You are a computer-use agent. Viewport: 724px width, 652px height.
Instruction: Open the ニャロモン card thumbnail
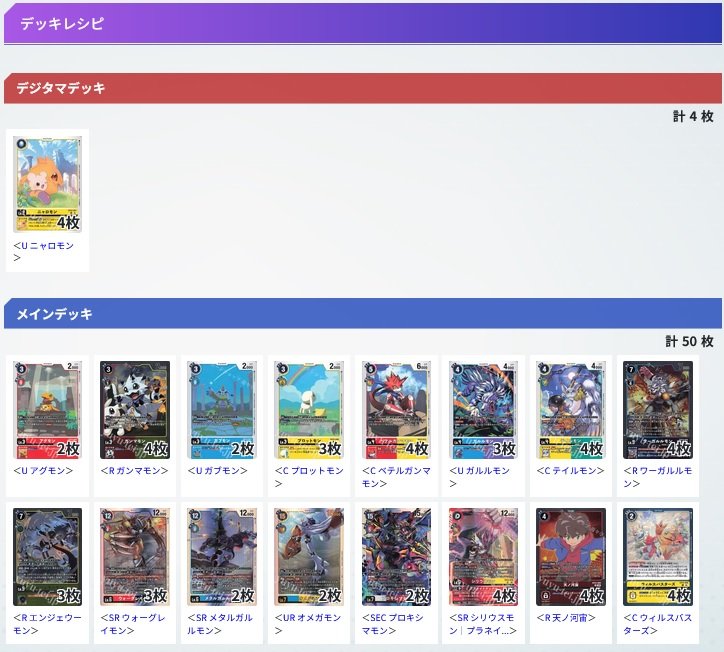point(48,184)
